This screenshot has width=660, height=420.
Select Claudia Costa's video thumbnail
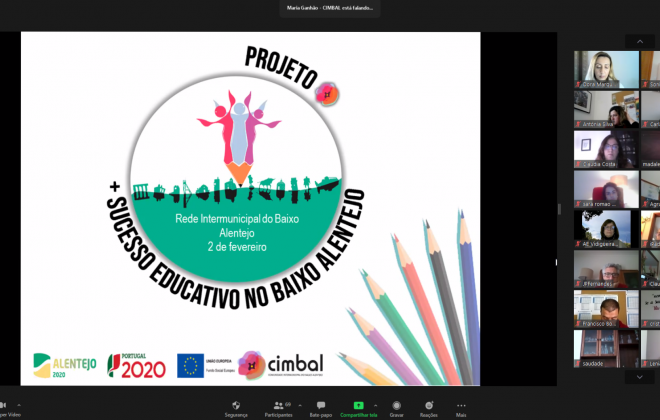[x=606, y=149]
